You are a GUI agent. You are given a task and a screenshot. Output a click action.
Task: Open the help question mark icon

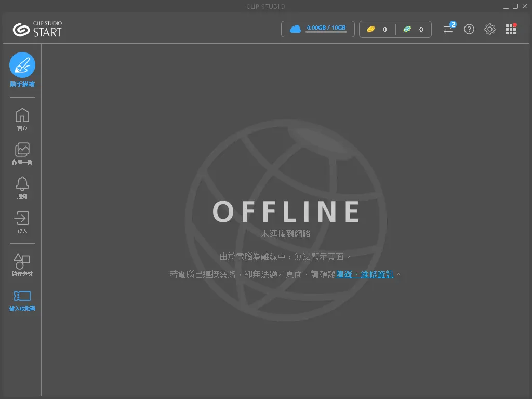coord(469,29)
